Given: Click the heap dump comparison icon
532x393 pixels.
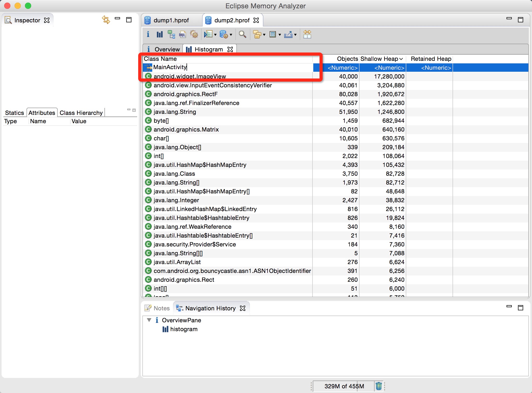Looking at the screenshot, I should [308, 34].
